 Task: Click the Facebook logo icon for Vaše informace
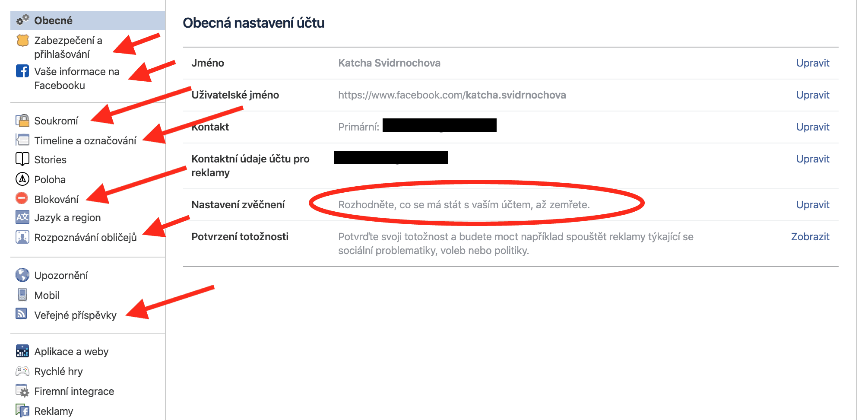(x=22, y=71)
